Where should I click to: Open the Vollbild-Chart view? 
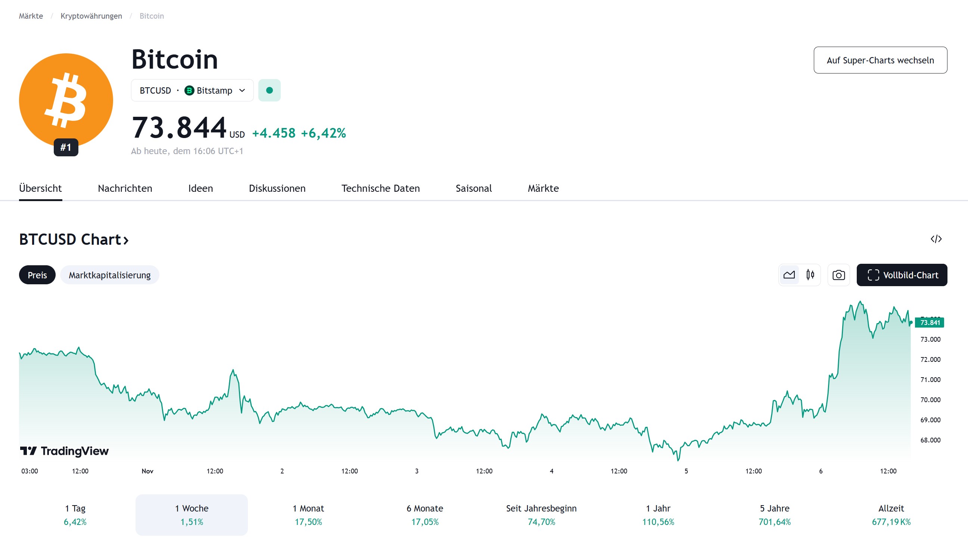pyautogui.click(x=902, y=275)
